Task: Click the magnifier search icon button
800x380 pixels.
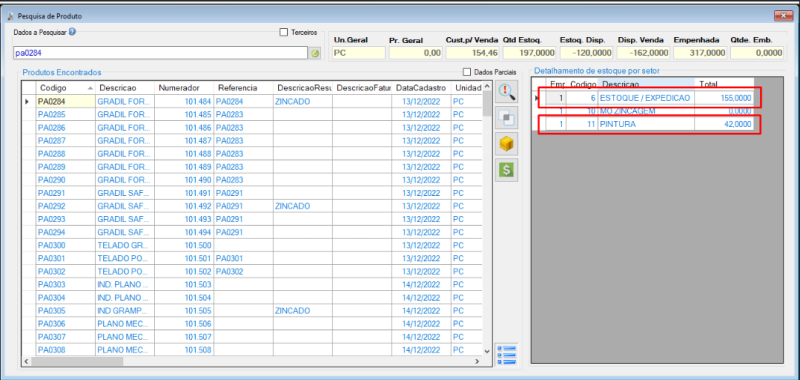Action: tap(507, 92)
